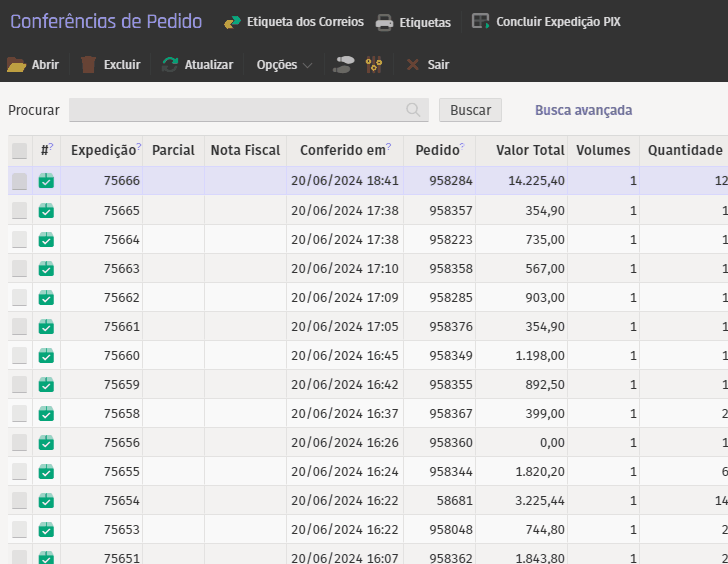Select the checkbox for expedição 75662
The height and width of the screenshot is (564, 728).
tap(20, 298)
